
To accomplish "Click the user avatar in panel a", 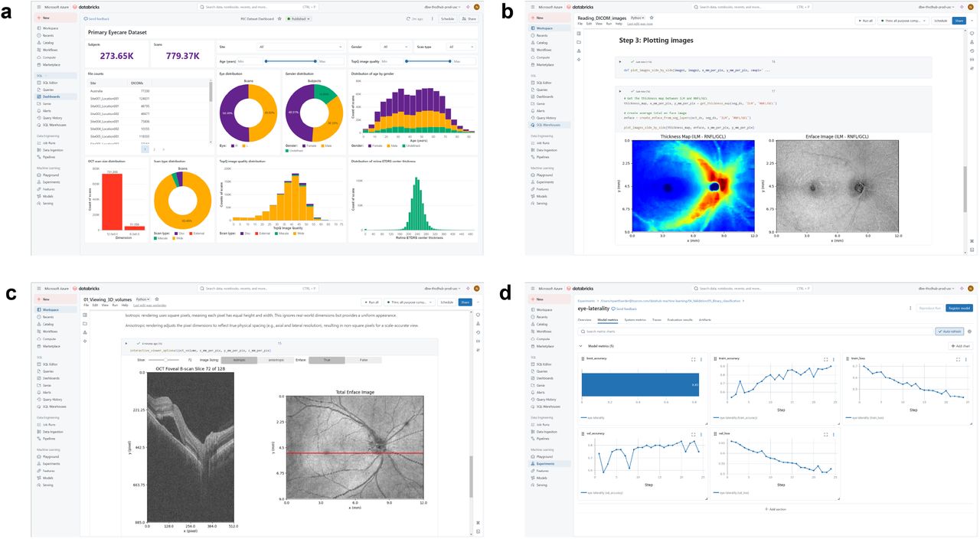I will point(476,7).
